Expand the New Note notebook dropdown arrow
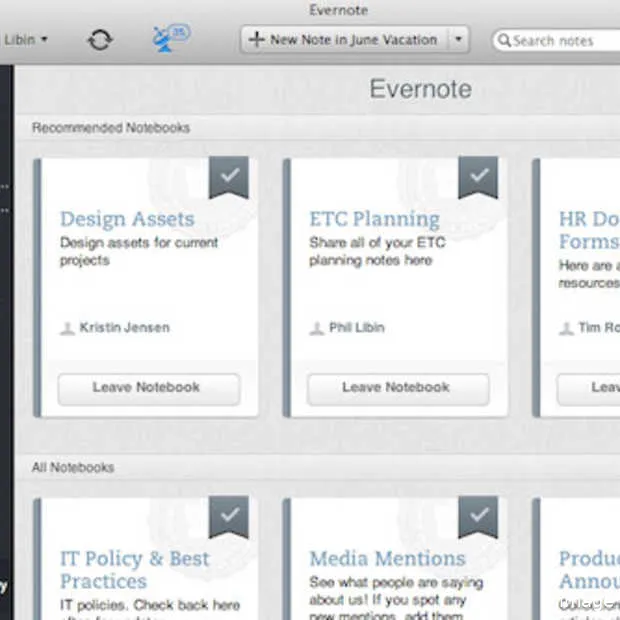Image resolution: width=620 pixels, height=620 pixels. [459, 40]
